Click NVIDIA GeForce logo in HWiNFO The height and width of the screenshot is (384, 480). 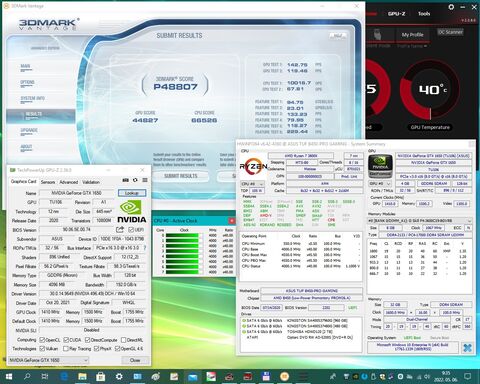tap(380, 166)
